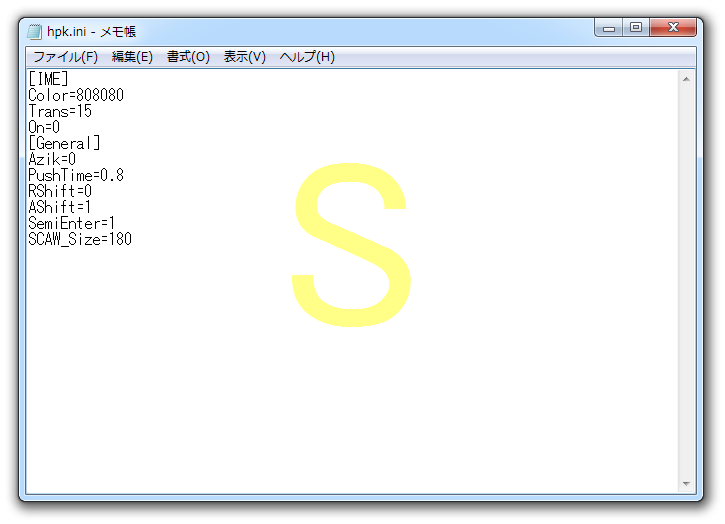
Task: Click the PushTime=0.8 line
Action: 76,175
